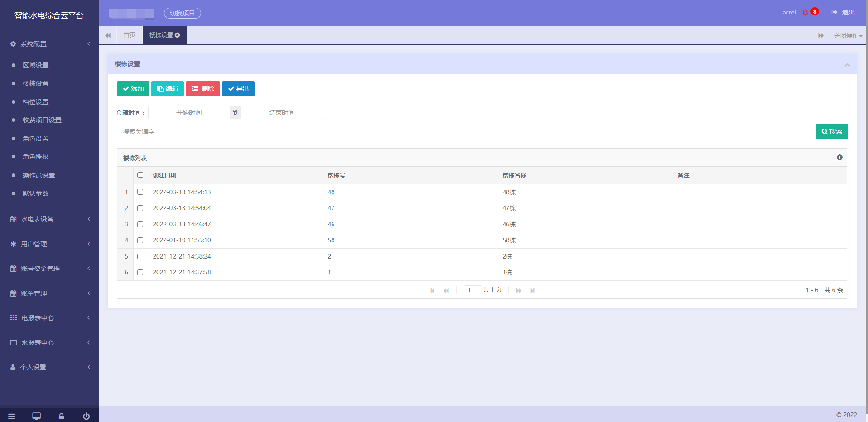Collapse the 系统配置 menu chevron
868x422 pixels.
click(x=89, y=44)
